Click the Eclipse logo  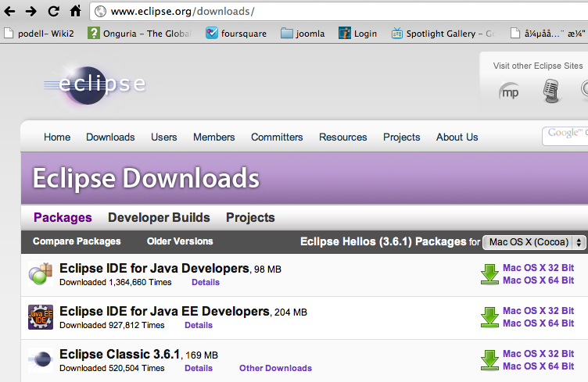coord(95,84)
